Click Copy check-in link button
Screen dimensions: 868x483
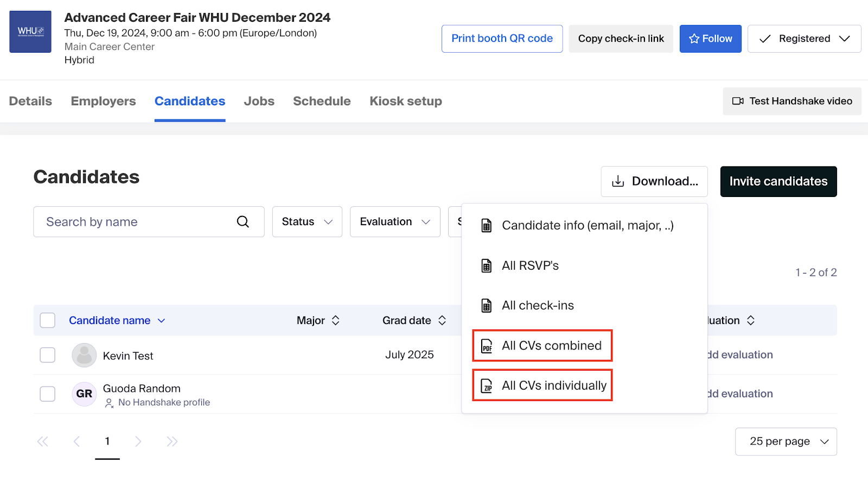click(x=621, y=39)
